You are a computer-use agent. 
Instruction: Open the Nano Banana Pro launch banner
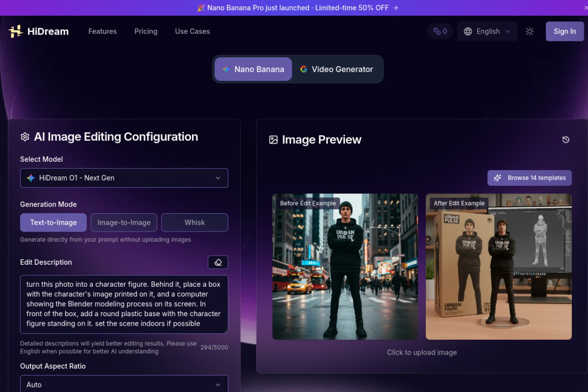click(298, 8)
